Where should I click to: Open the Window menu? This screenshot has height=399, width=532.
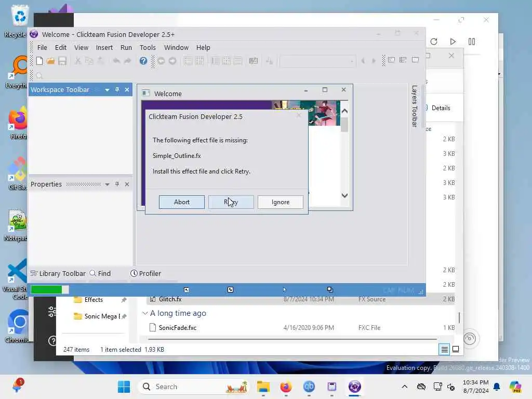point(176,47)
